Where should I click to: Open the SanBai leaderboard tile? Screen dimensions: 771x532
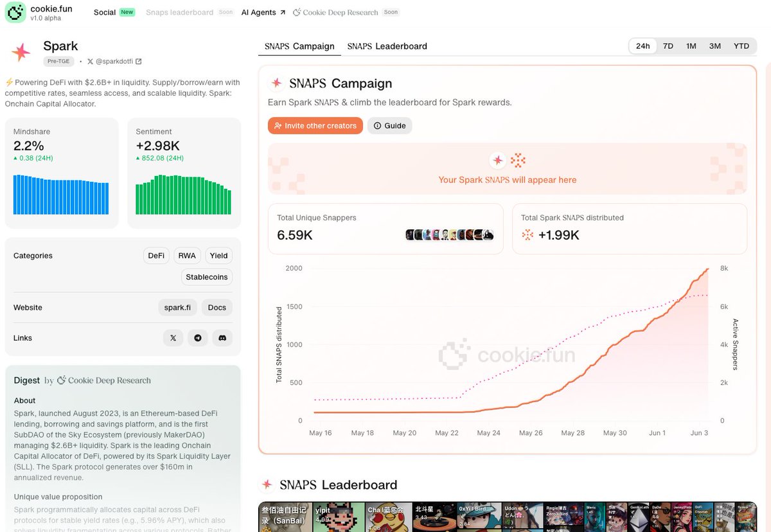(x=285, y=517)
